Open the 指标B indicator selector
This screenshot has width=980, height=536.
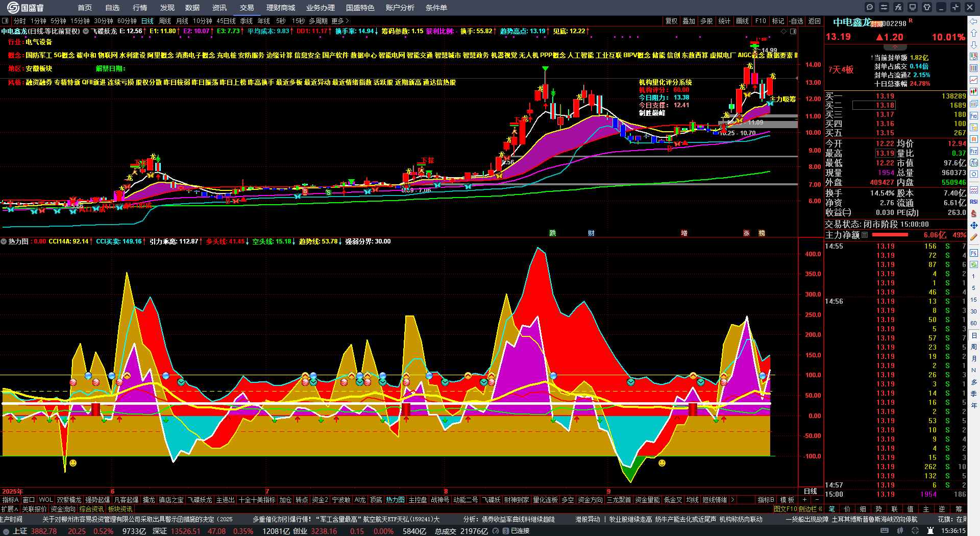766,500
